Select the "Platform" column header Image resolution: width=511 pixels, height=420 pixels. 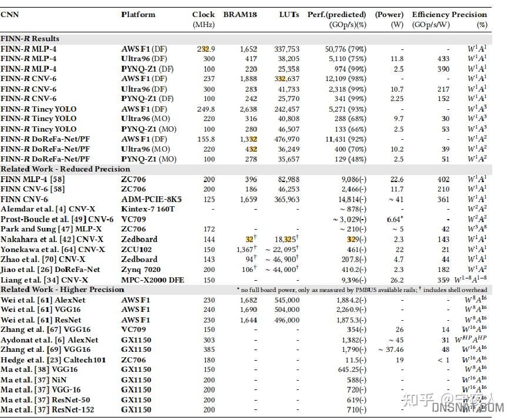coord(138,15)
